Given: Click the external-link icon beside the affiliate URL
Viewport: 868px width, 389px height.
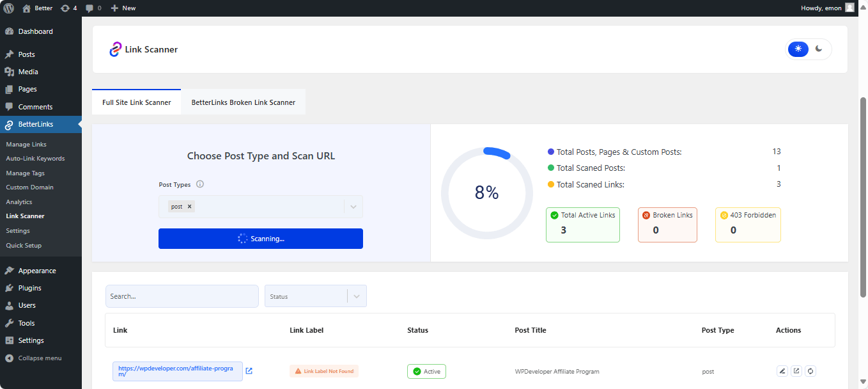Looking at the screenshot, I should [x=249, y=370].
